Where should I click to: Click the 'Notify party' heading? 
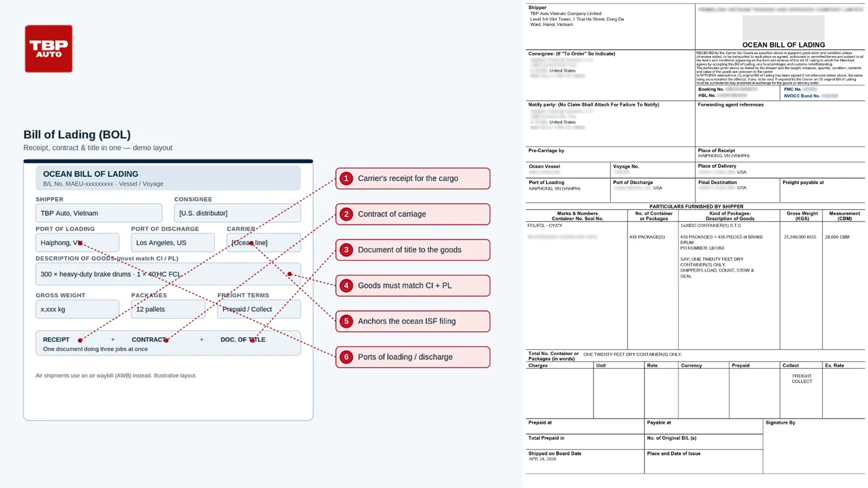[593, 105]
